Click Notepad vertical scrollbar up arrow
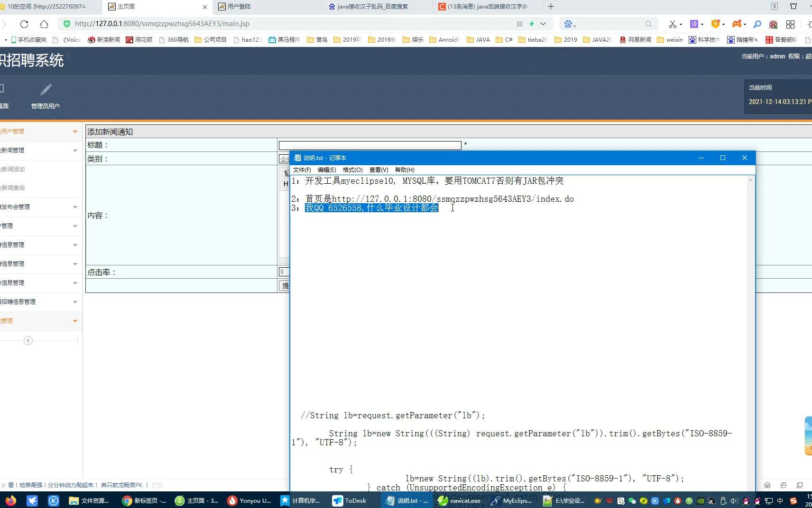Viewport: 812px width, 508px height. [750, 180]
